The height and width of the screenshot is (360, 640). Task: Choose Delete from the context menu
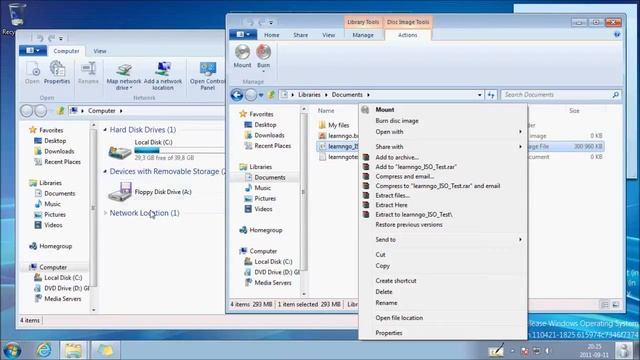(384, 292)
